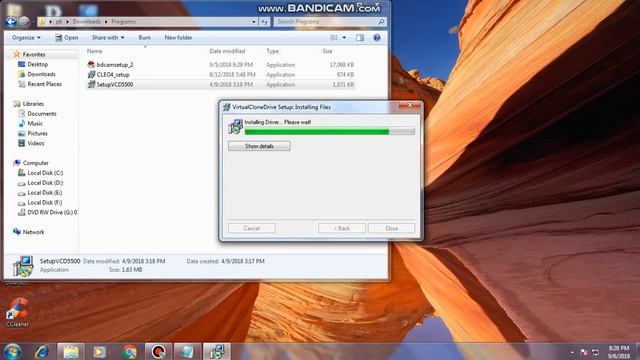Click the search magnifier icon

click(381, 22)
